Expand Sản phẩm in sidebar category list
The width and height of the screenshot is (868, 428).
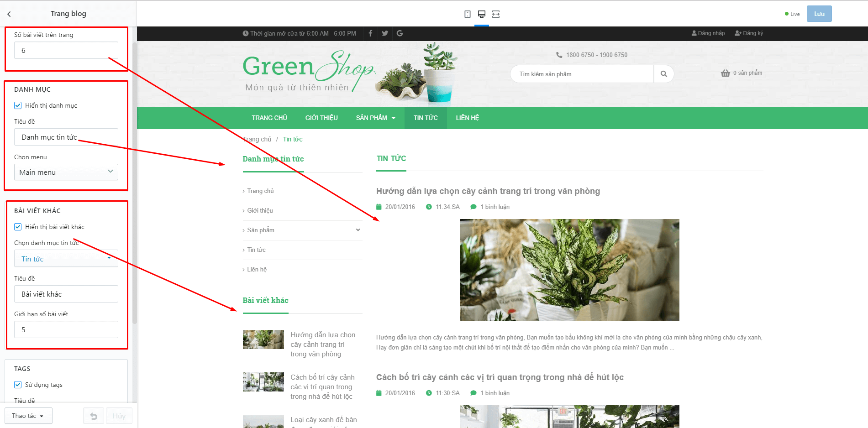tap(358, 230)
